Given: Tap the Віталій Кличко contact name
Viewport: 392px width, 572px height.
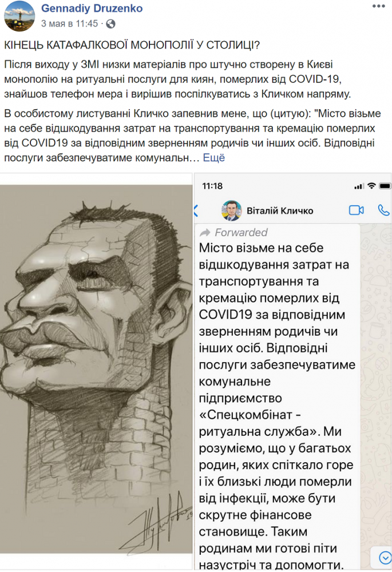Looking at the screenshot, I should [280, 211].
